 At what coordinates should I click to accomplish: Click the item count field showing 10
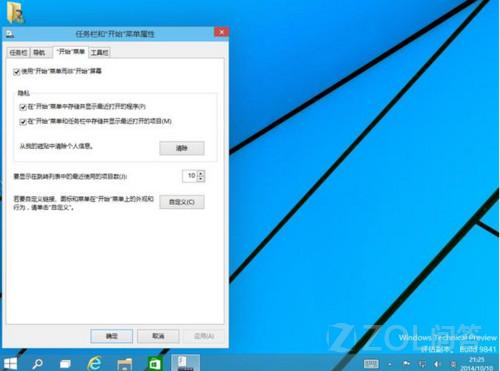[x=190, y=176]
